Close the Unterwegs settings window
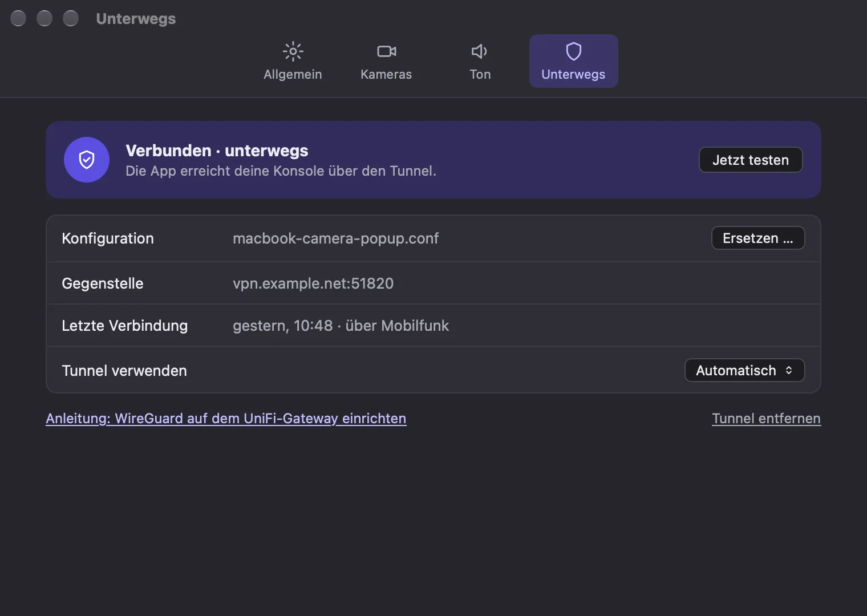This screenshot has width=867, height=616. tap(18, 18)
